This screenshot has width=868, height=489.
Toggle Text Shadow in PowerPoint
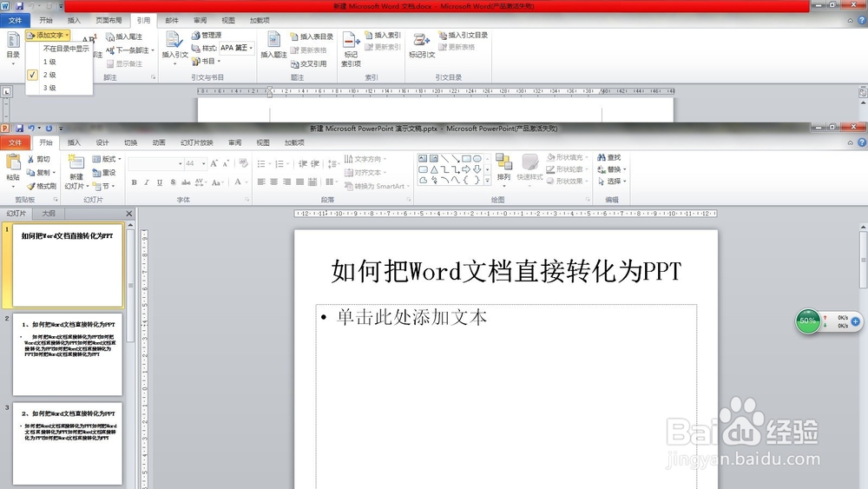174,182
